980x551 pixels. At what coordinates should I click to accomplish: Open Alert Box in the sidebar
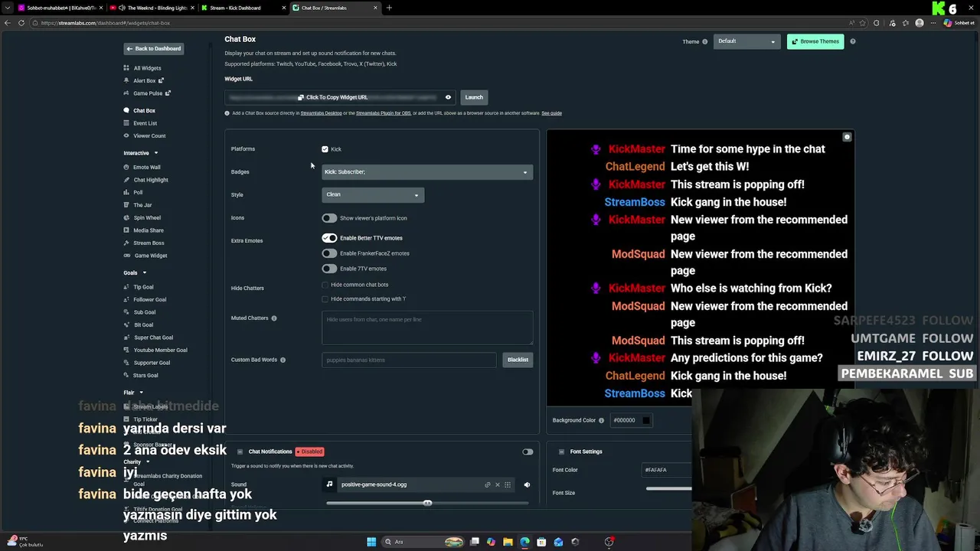click(144, 80)
